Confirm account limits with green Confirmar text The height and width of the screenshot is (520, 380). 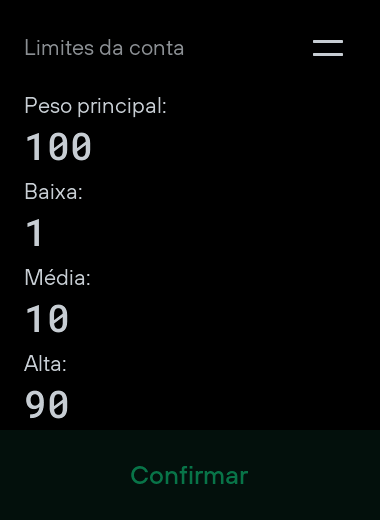[189, 475]
